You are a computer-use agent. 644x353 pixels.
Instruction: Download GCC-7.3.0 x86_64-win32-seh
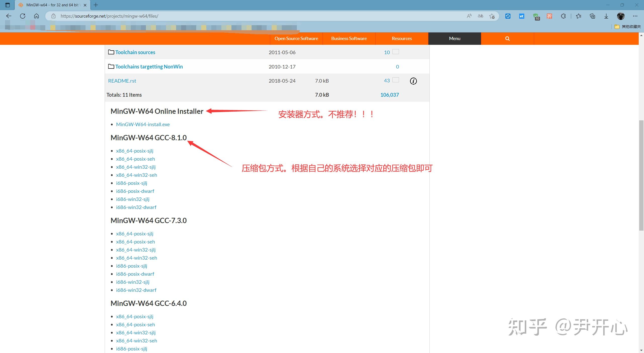[x=137, y=258]
